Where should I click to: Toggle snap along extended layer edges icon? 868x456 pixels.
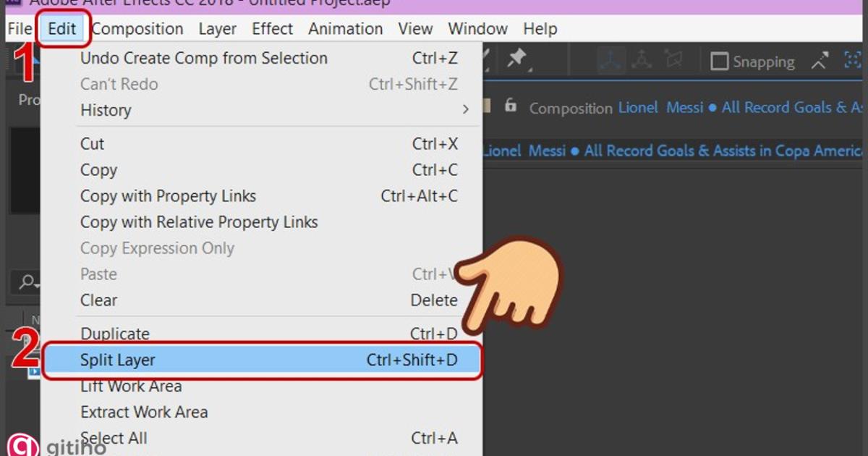pos(819,62)
